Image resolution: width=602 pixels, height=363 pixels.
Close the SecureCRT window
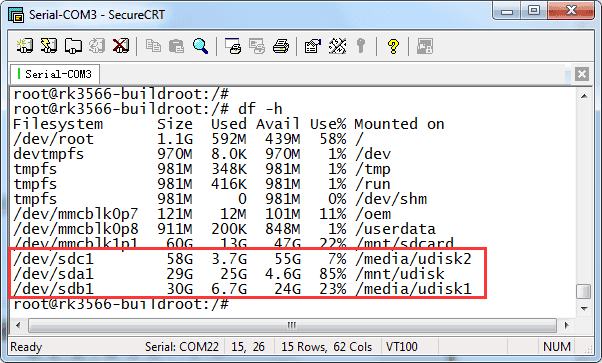(571, 11)
